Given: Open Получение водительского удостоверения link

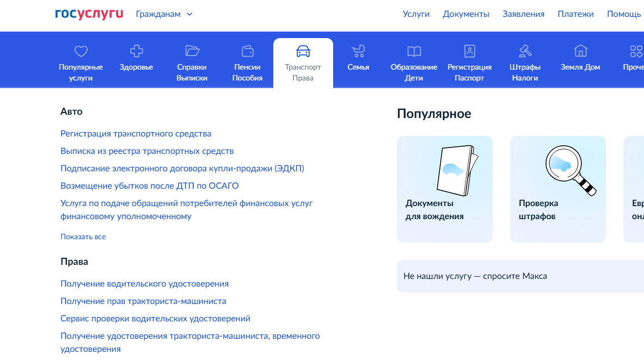Looking at the screenshot, I should [145, 284].
